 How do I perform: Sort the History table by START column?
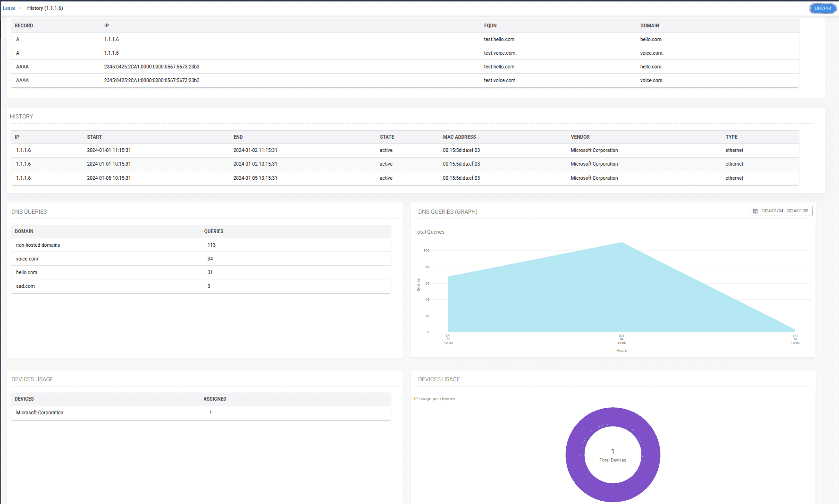pyautogui.click(x=94, y=137)
